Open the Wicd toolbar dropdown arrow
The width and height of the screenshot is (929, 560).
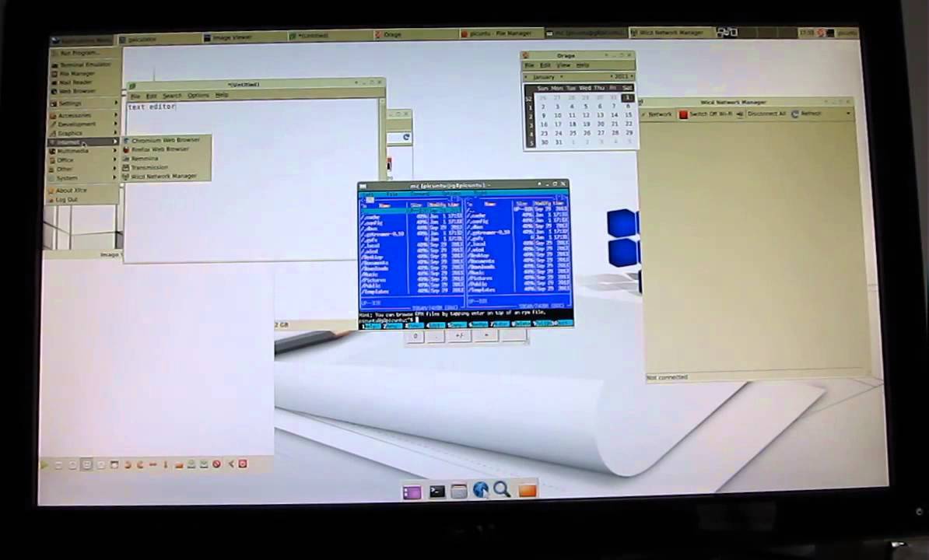pos(848,113)
